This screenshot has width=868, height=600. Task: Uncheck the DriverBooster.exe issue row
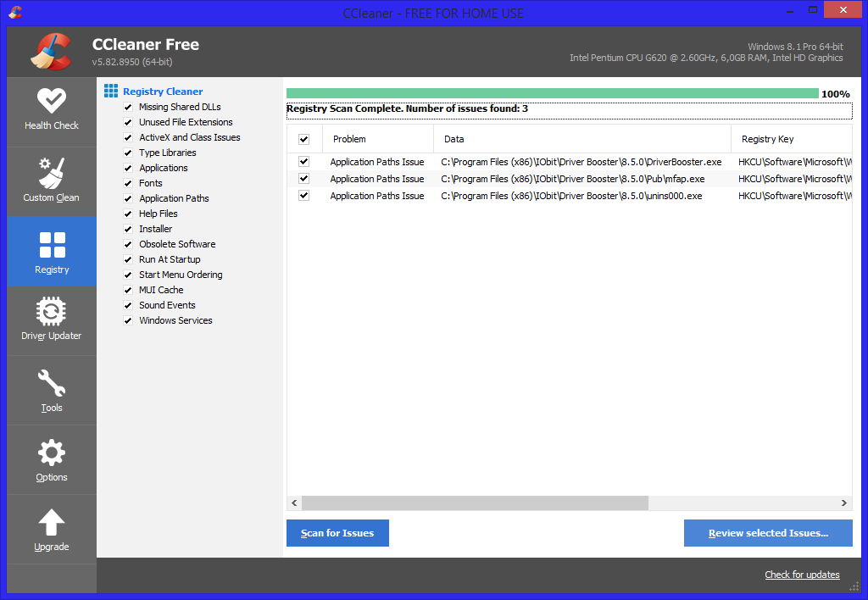coord(304,162)
